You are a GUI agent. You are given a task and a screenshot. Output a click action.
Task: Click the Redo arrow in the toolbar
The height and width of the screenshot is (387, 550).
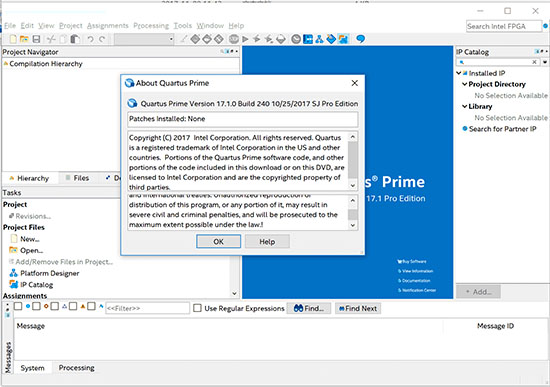[102, 39]
